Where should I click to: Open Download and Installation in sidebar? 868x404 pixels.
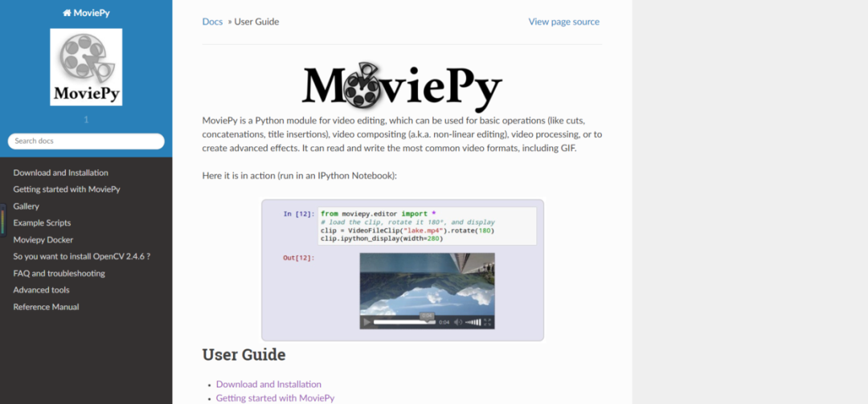point(61,173)
